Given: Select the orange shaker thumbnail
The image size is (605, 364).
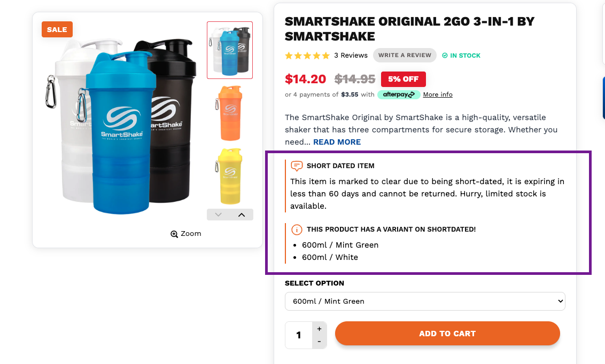Looking at the screenshot, I should (230, 109).
